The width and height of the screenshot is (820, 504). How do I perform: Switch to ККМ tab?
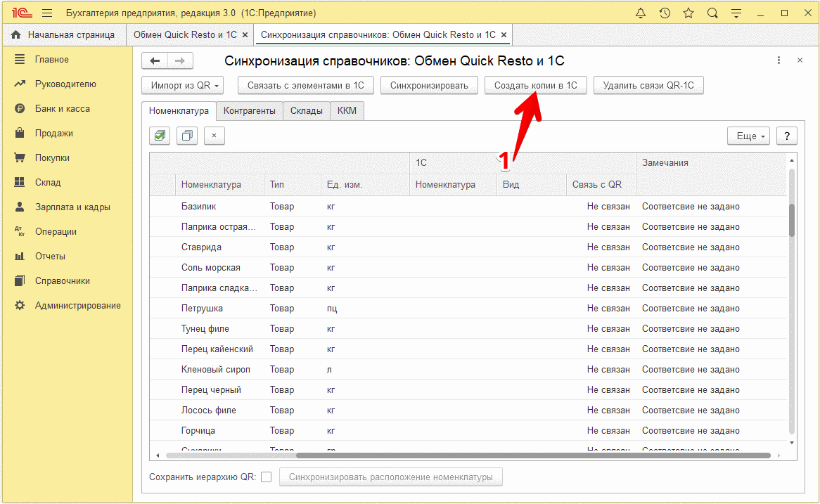tap(347, 111)
